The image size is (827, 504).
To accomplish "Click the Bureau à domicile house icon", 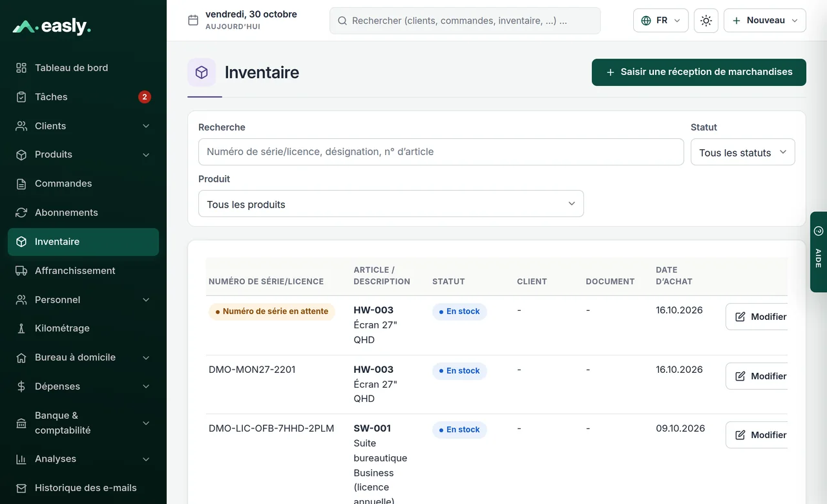I will point(21,357).
